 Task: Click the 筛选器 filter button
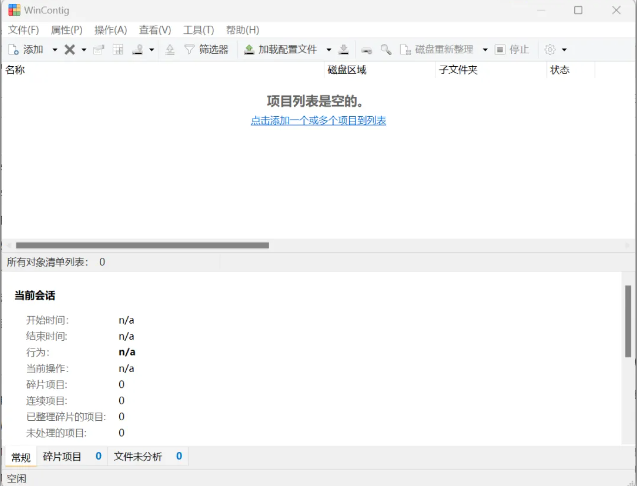[x=205, y=49]
